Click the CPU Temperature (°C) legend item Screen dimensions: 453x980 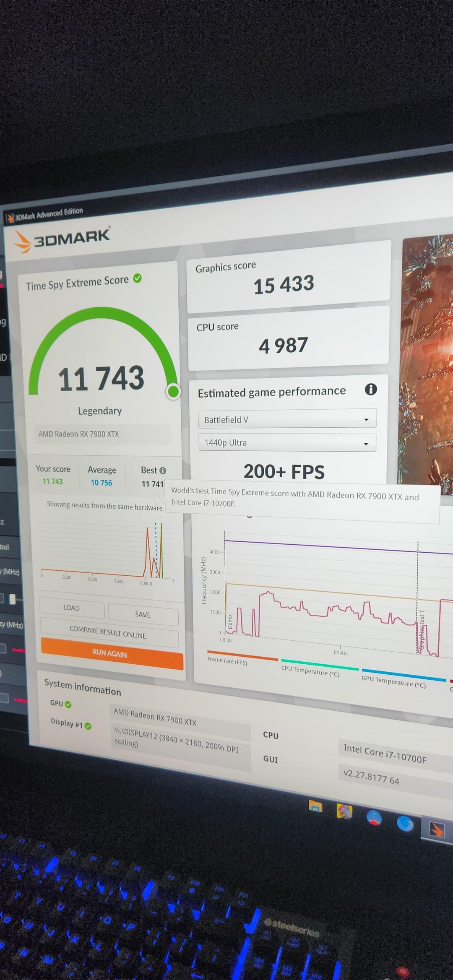(x=310, y=671)
